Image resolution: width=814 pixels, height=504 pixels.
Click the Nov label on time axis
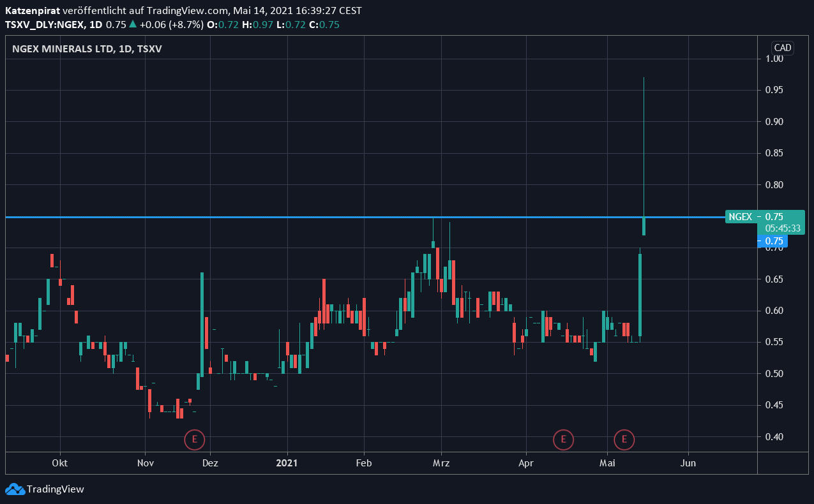pyautogui.click(x=146, y=463)
